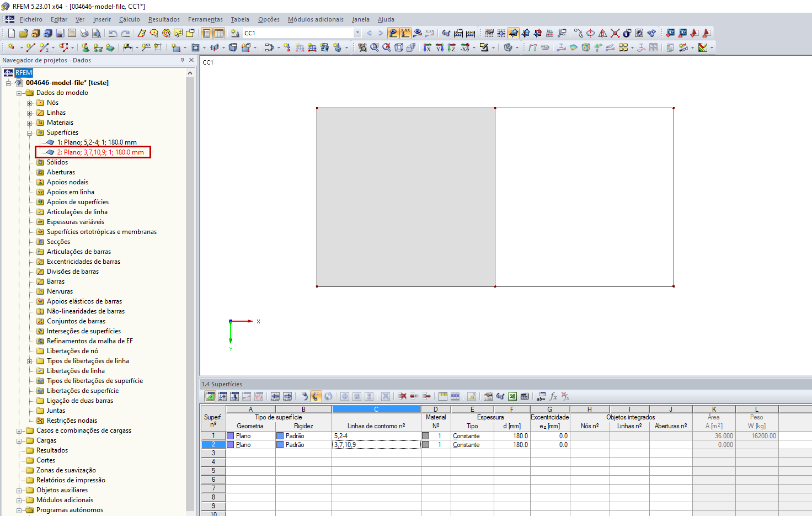Click the contour lines cell 3,7,10,9
812x516 pixels.
(x=376, y=445)
